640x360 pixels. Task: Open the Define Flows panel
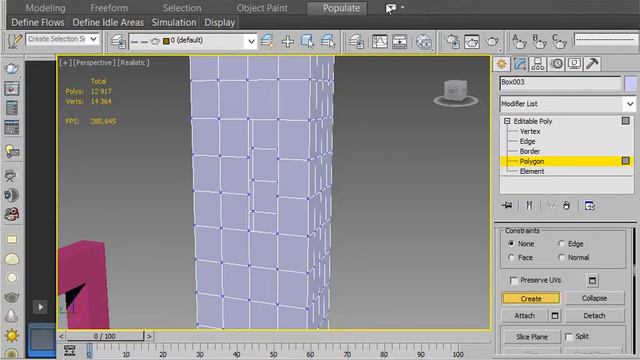pos(38,22)
